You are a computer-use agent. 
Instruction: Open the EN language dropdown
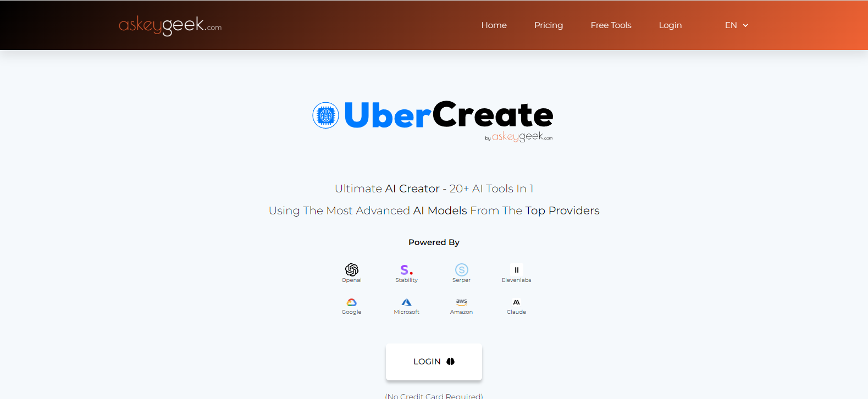(x=737, y=25)
